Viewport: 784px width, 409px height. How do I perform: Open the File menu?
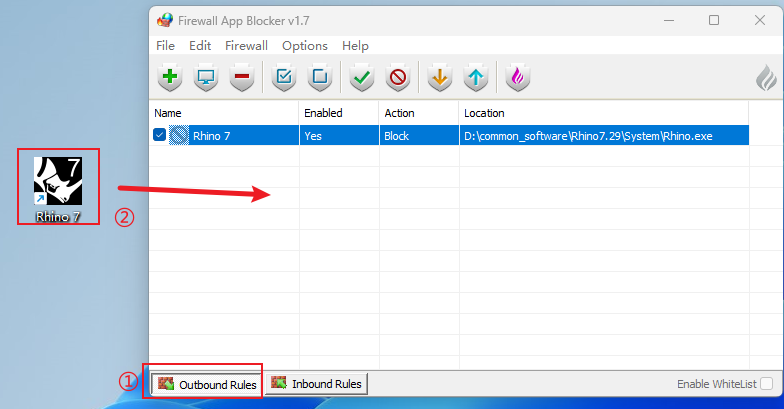(166, 46)
